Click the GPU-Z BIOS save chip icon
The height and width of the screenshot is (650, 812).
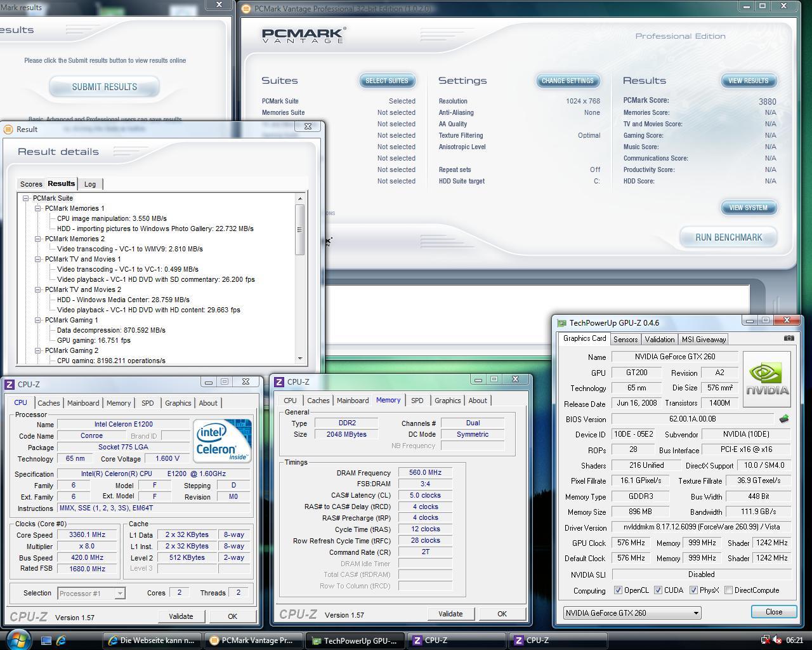pos(783,419)
